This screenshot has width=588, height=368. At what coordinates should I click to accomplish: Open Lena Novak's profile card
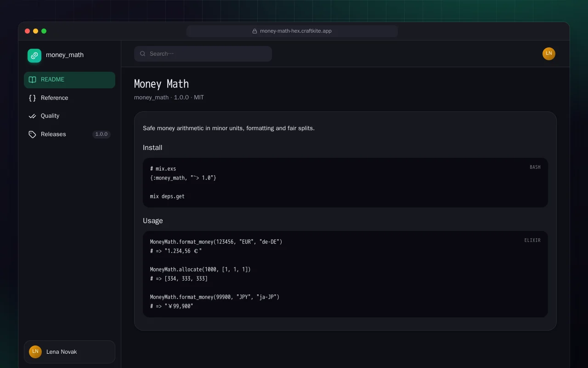[69, 352]
